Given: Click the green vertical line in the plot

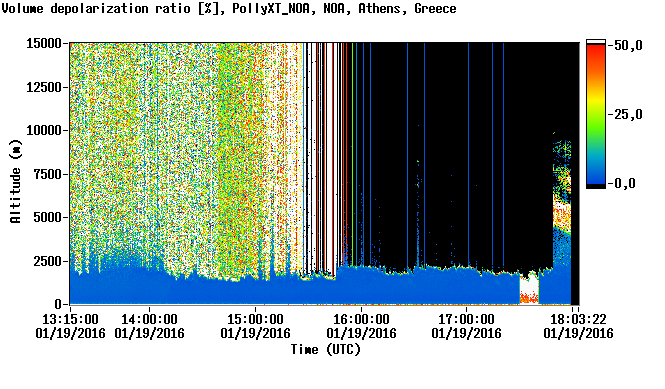Looking at the screenshot, I should [x=352, y=153].
